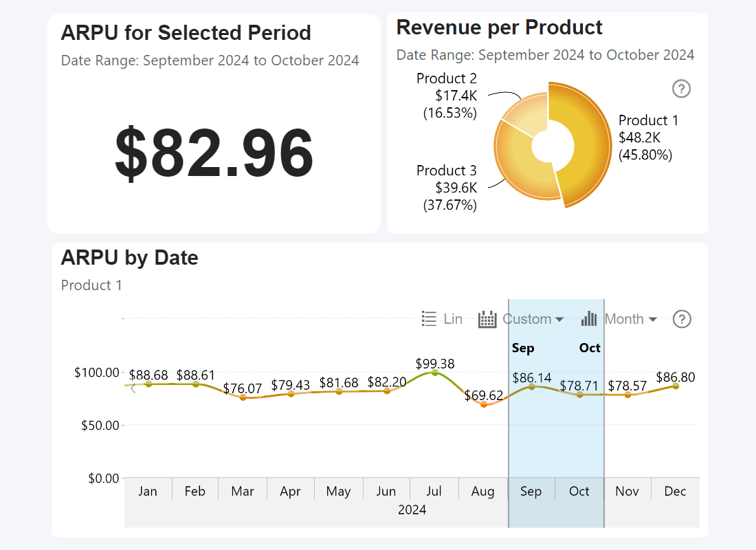Click the bold Oct label above the selection
Screen dimensions: 756x550
590,348
